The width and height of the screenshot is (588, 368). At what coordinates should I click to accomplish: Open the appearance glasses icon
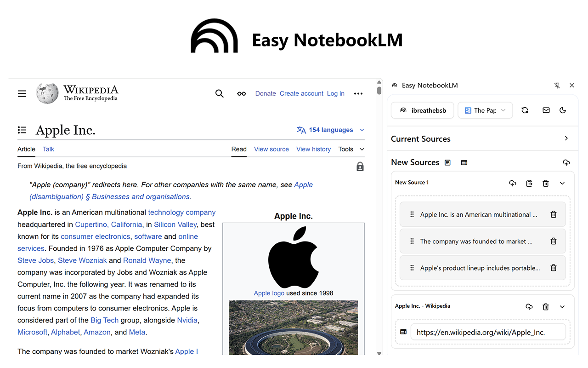242,93
